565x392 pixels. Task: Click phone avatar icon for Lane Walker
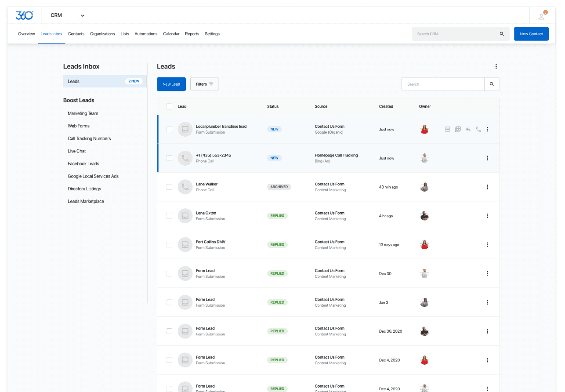[185, 187]
